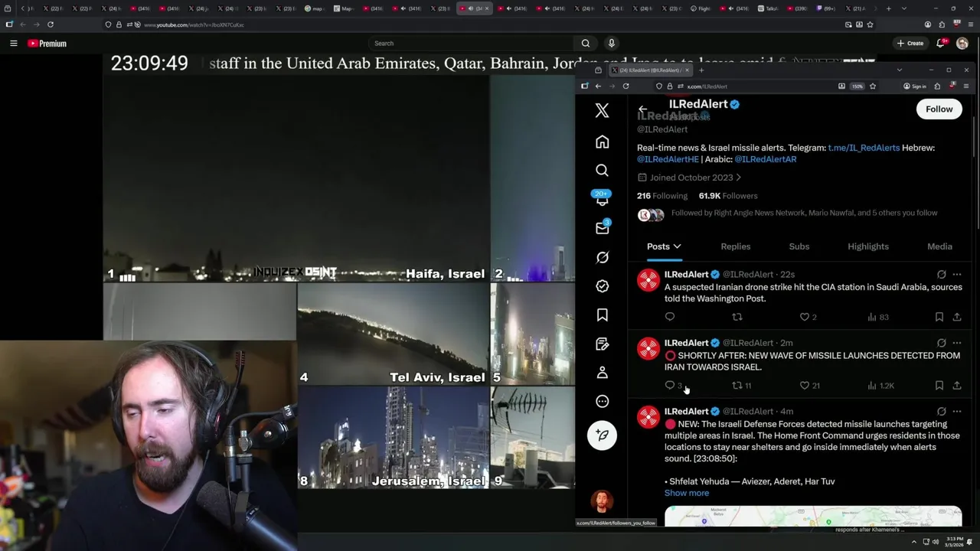Switch to the Media tab
980x551 pixels.
[939, 246]
